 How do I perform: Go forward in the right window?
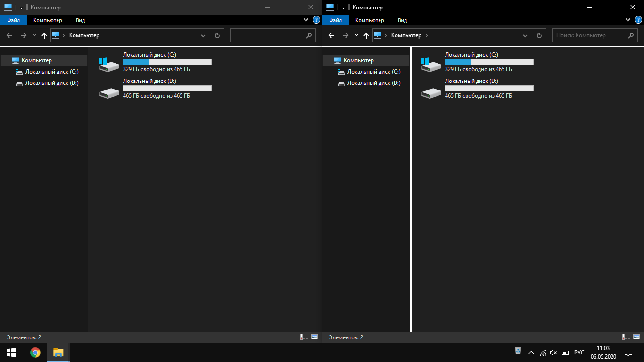[x=346, y=35]
